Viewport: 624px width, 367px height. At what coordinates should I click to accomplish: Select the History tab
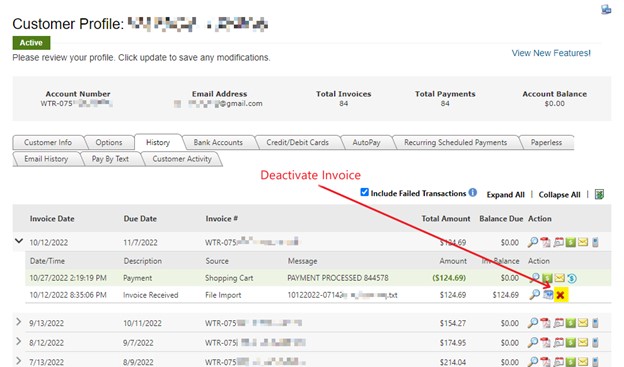tap(158, 142)
